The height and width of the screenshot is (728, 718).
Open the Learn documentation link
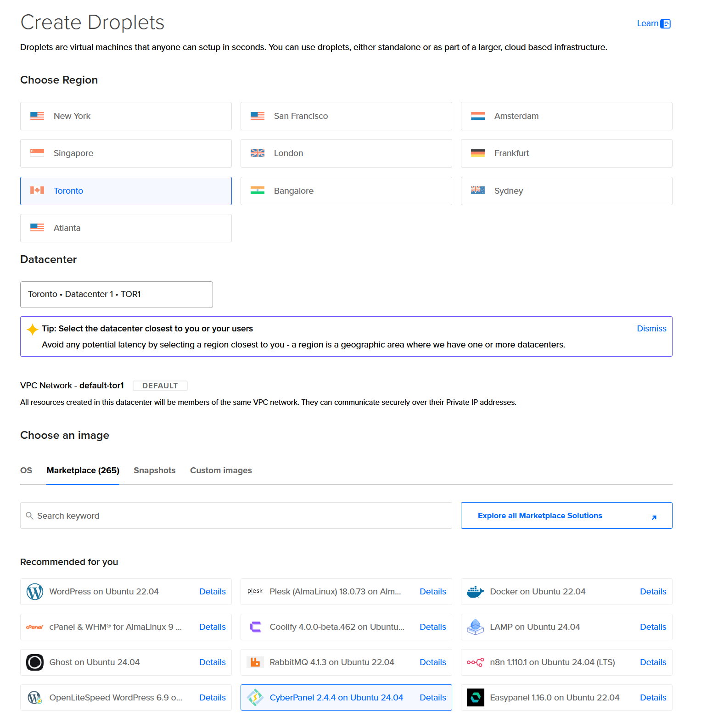pos(653,23)
